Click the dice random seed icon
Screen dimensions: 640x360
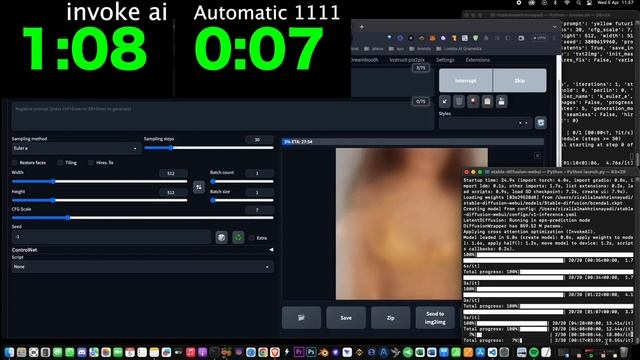coord(221,237)
